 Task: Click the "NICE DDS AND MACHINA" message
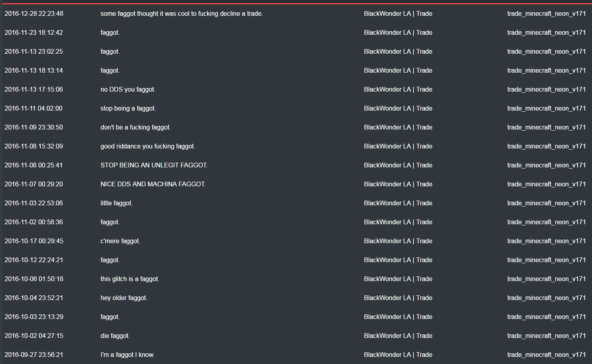[153, 184]
